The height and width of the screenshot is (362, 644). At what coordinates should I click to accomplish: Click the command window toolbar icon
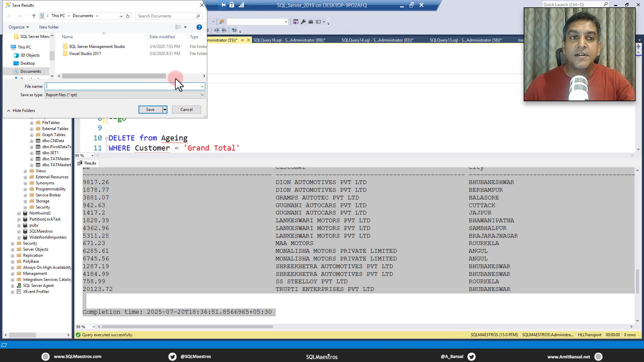[x=318, y=22]
